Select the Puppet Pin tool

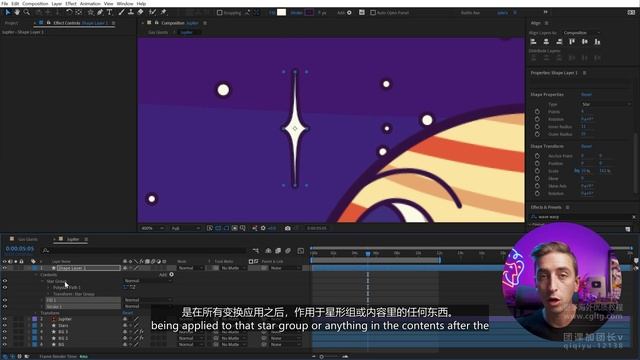click(x=164, y=13)
